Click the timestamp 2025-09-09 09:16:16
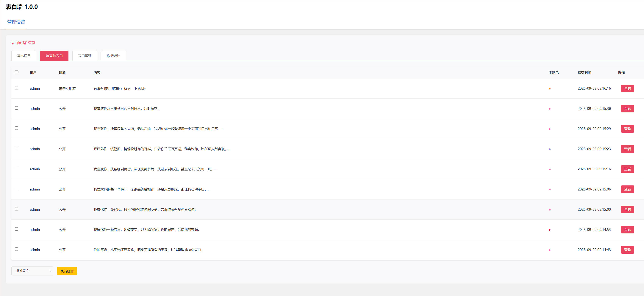The height and width of the screenshot is (296, 644). (x=594, y=88)
